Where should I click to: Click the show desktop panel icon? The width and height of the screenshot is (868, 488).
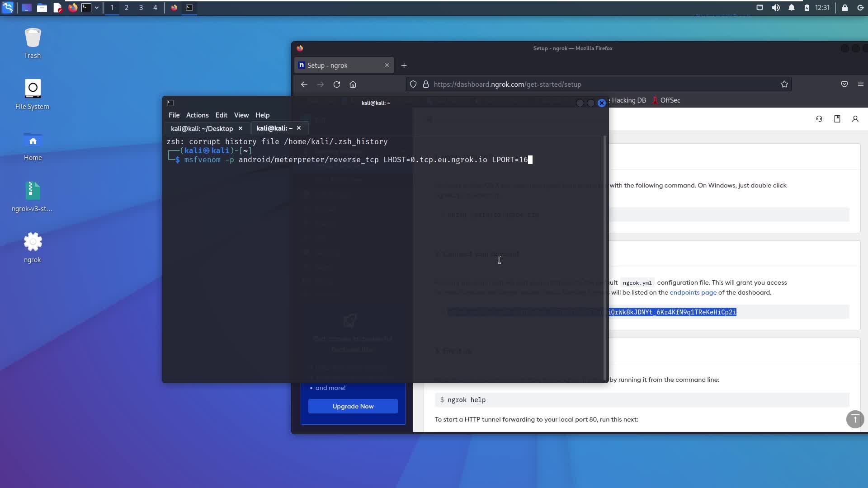(x=26, y=8)
